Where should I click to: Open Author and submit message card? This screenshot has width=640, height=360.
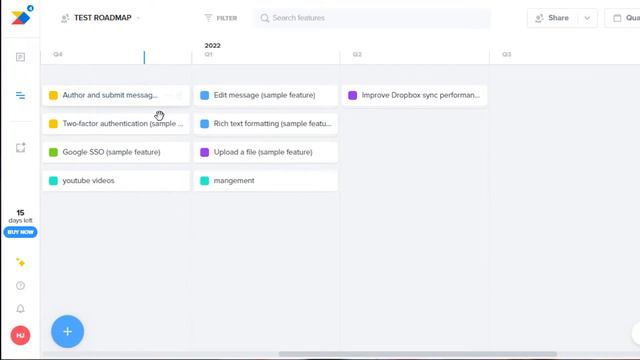(x=116, y=95)
